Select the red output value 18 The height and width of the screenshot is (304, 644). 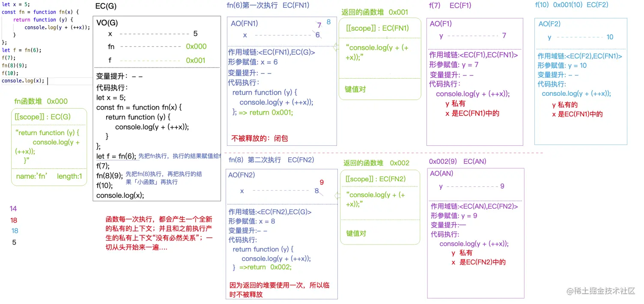[13, 220]
